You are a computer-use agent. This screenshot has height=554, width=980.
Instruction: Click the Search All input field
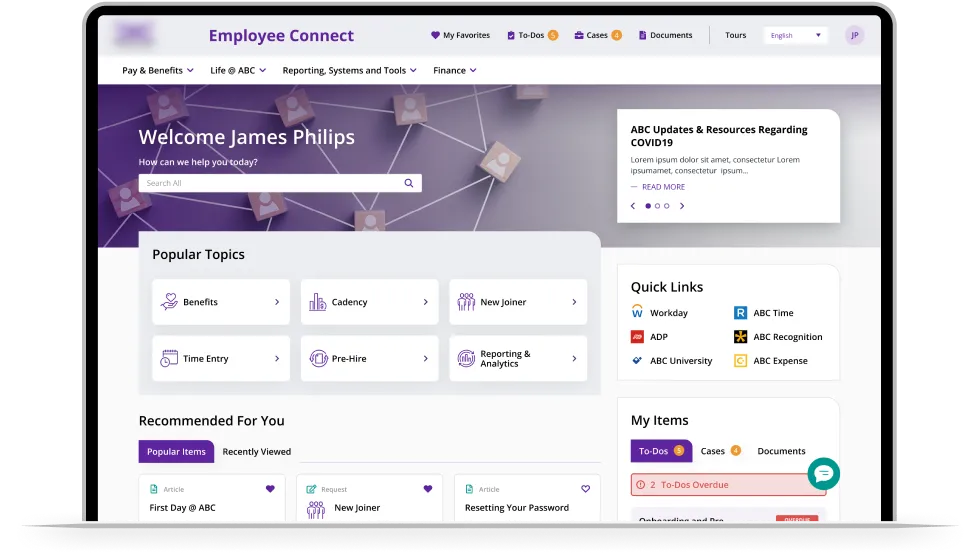[x=280, y=183]
